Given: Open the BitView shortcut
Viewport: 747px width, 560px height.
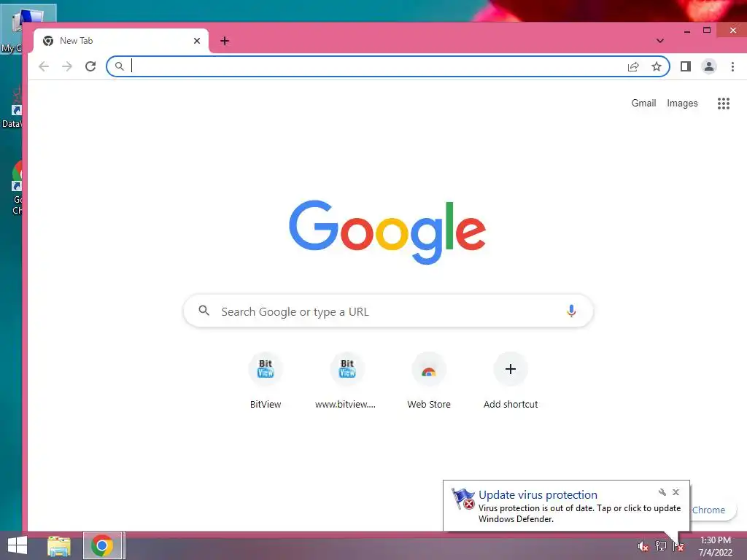Looking at the screenshot, I should [266, 381].
